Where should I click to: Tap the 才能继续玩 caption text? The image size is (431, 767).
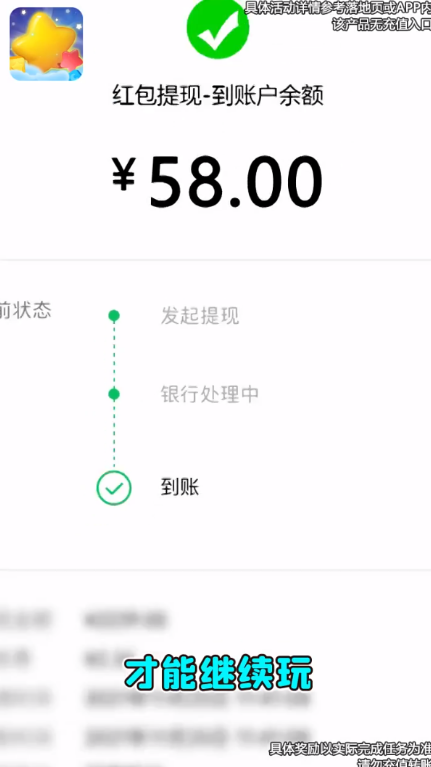pyautogui.click(x=218, y=675)
